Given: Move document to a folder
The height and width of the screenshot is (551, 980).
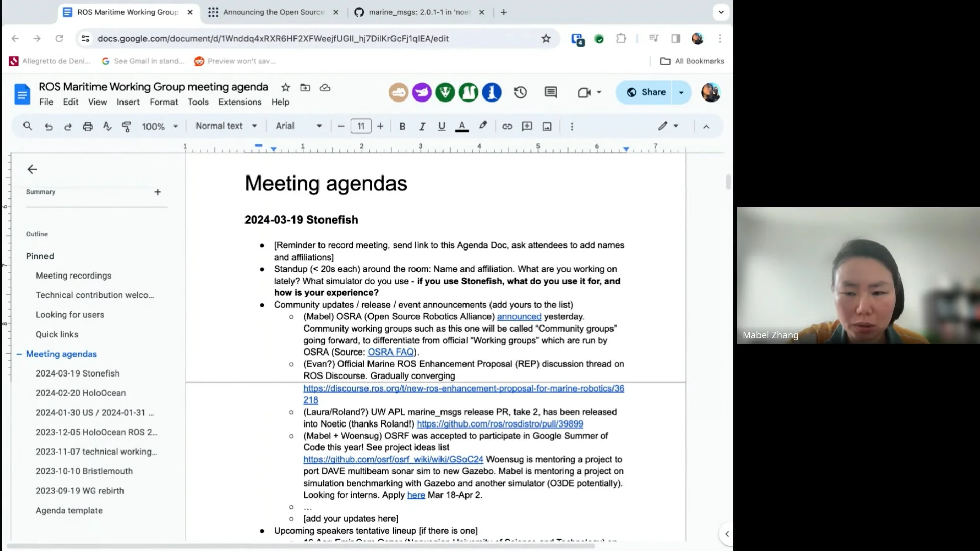Looking at the screenshot, I should (305, 87).
